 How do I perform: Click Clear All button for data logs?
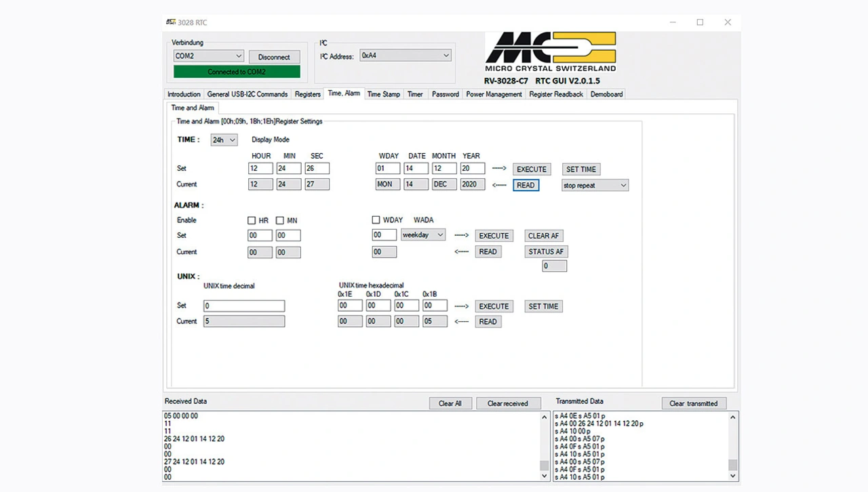click(x=450, y=403)
